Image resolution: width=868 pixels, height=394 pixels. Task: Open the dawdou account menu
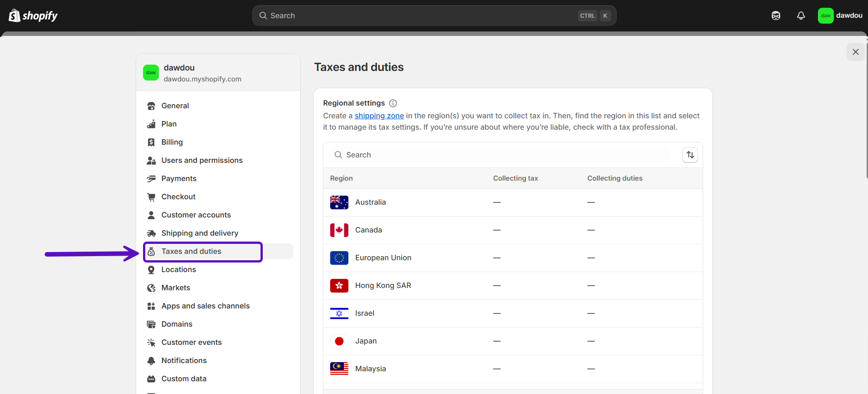(x=840, y=16)
